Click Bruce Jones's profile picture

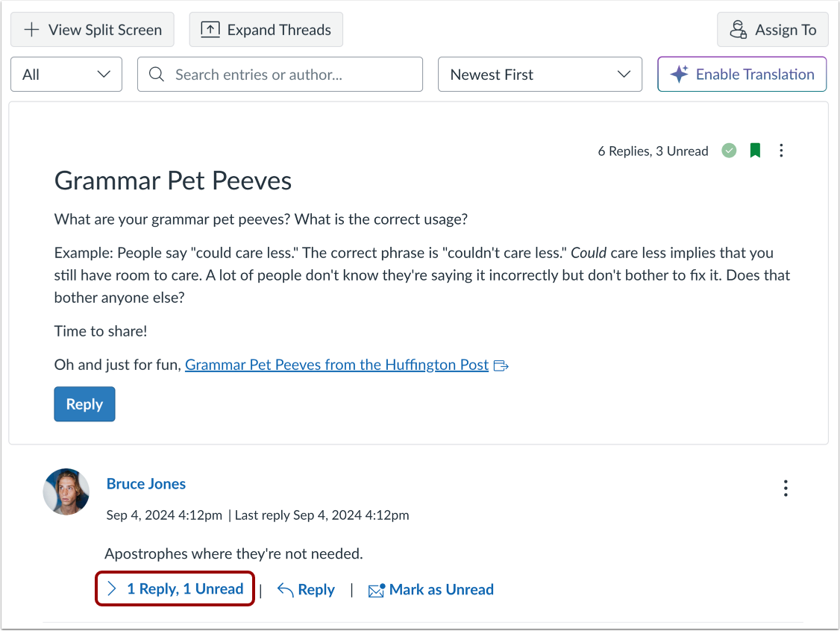tap(66, 492)
